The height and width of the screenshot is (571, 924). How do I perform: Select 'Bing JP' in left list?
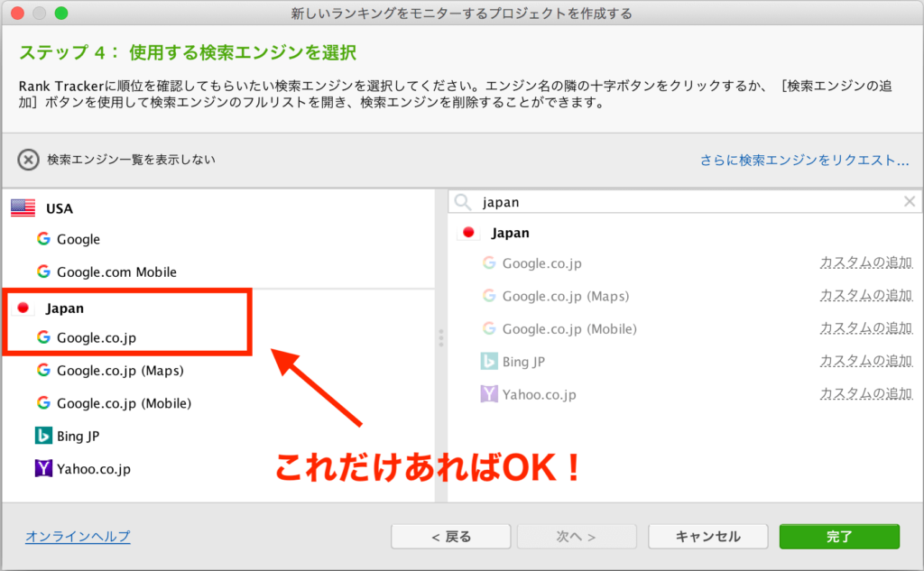(x=79, y=436)
